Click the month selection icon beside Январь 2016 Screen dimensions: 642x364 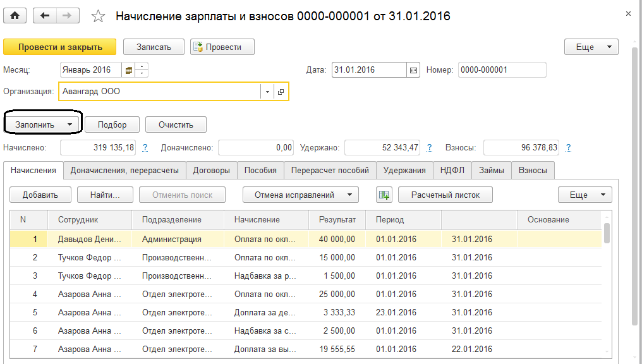coord(129,70)
